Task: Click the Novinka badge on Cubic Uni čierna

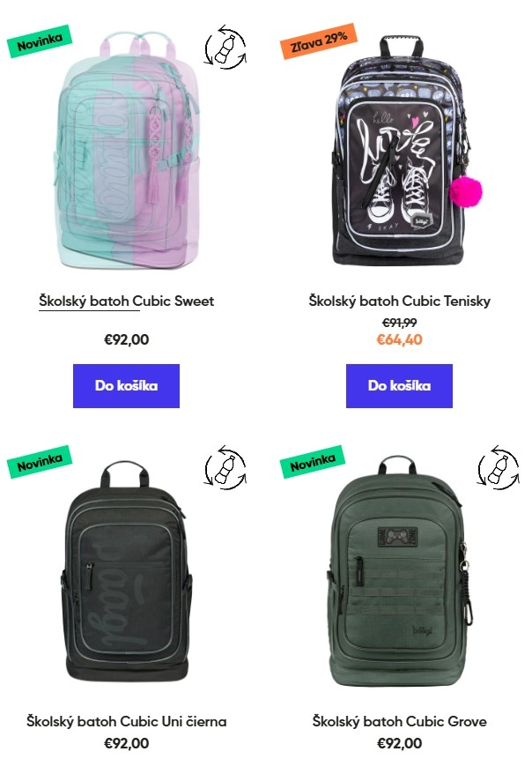Action: point(40,462)
